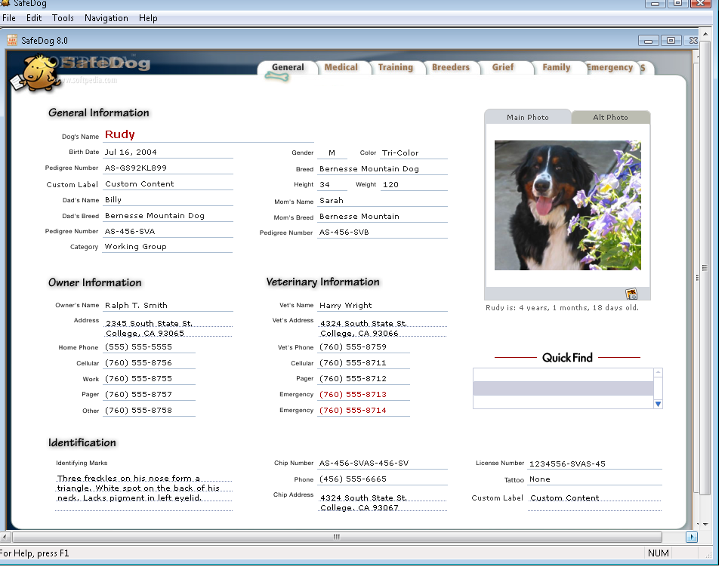728x576 pixels.
Task: Click the owner Address field
Action: click(x=168, y=328)
